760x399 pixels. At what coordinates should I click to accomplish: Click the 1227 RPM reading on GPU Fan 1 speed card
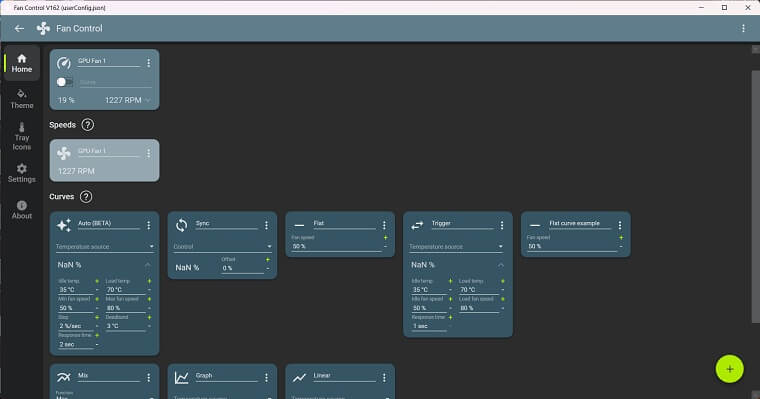(76, 171)
